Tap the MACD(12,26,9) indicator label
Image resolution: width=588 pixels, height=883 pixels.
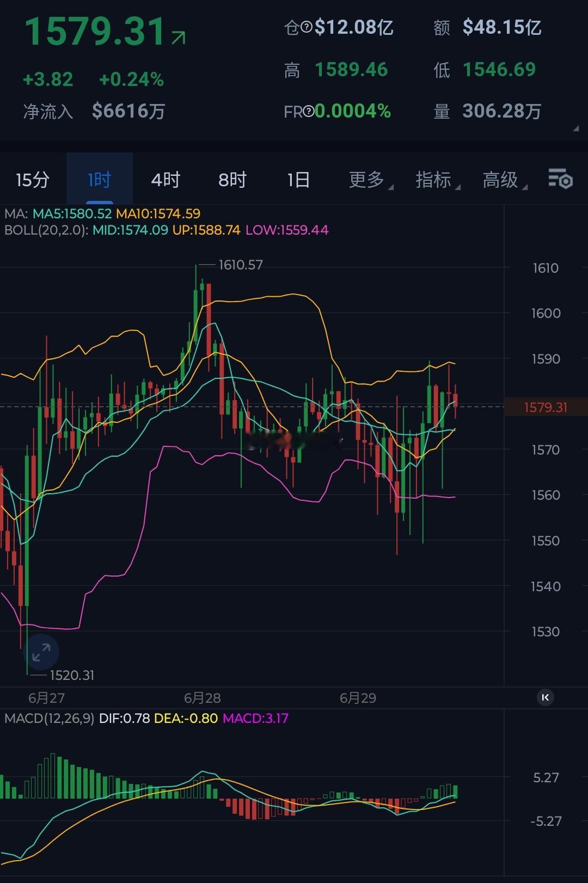(x=50, y=718)
